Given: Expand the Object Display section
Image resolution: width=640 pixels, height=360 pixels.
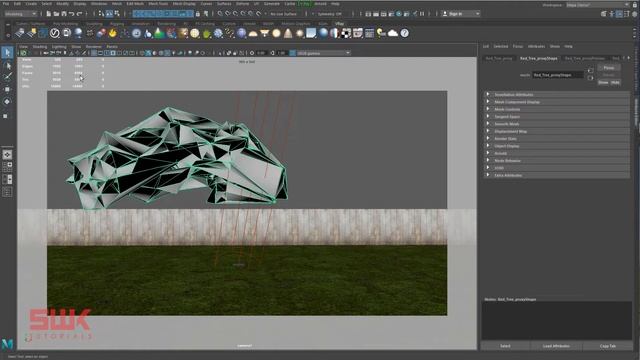Looking at the screenshot, I should [556, 146].
